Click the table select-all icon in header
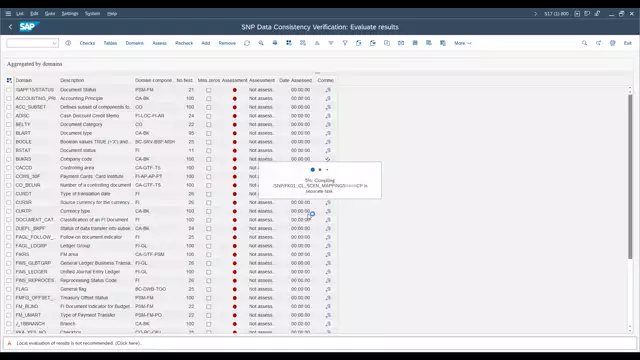Screen dimensions: 640x360 point(9,80)
